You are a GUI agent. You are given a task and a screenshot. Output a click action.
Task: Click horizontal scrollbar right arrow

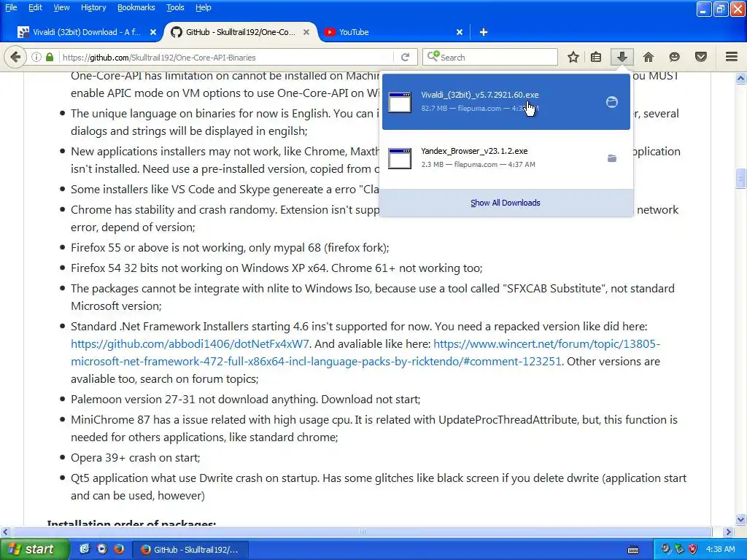click(729, 532)
